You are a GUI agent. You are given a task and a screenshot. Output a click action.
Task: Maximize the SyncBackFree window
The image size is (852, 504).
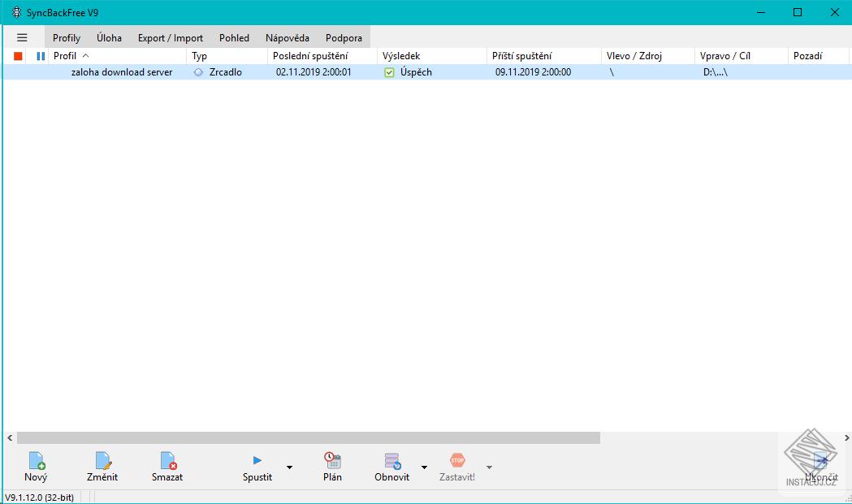(x=798, y=12)
